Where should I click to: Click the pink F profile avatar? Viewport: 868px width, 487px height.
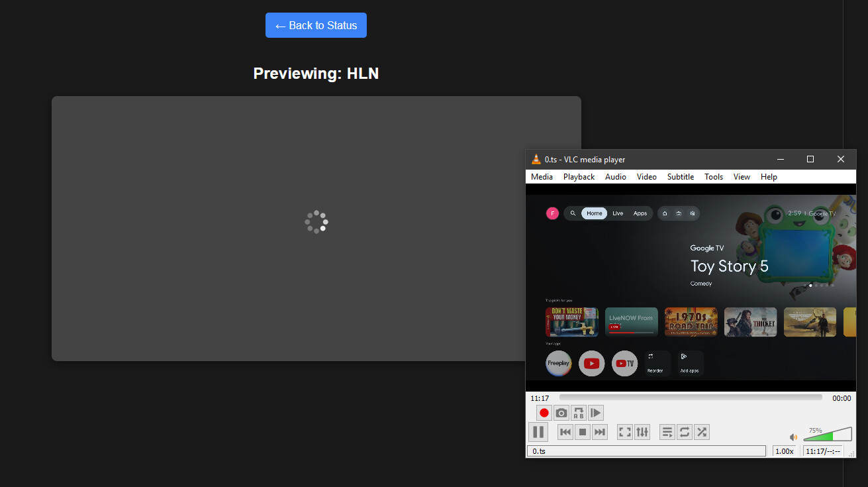[552, 213]
